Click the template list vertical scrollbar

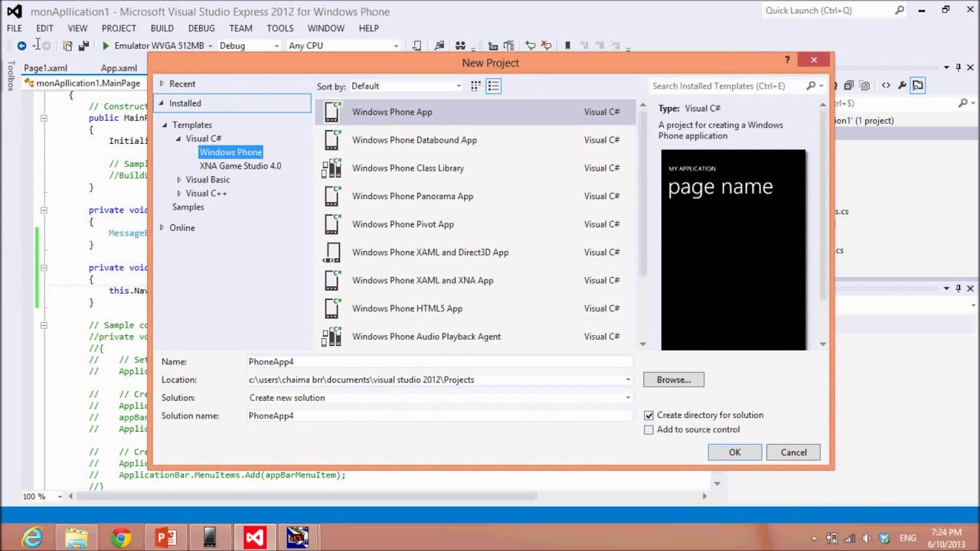tap(643, 191)
